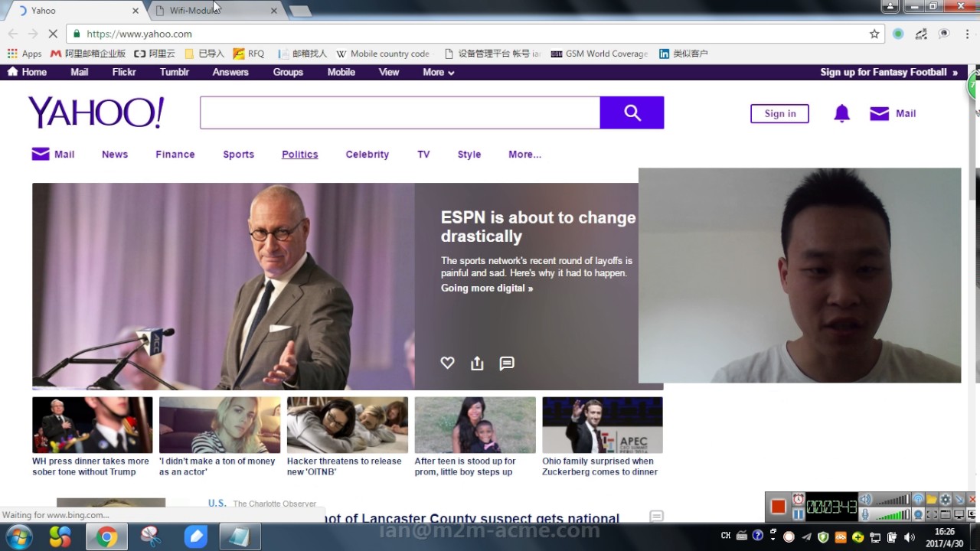Open a new browser tab
The width and height of the screenshot is (980, 551).
[299, 11]
